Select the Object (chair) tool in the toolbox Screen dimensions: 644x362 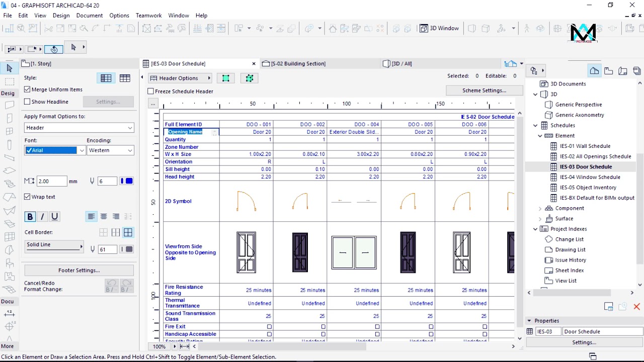[x=9, y=262]
